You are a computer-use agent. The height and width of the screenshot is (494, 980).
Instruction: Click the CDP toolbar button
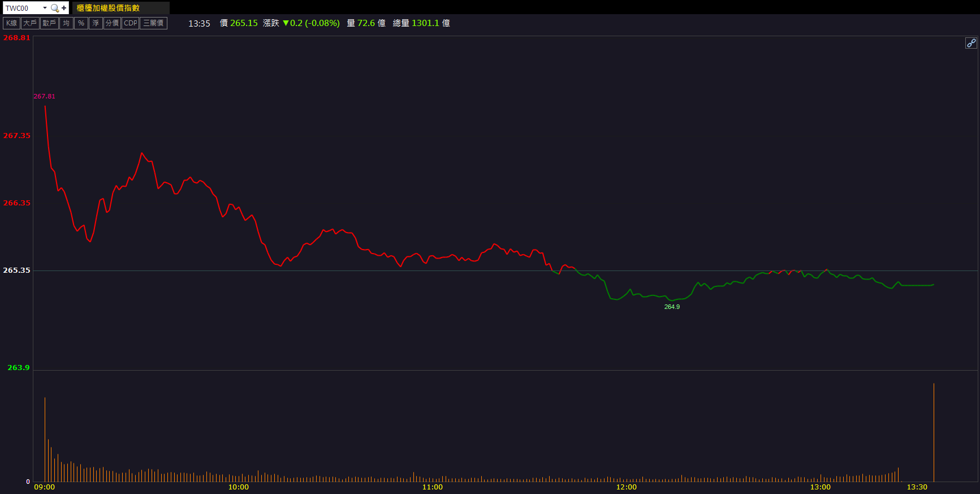point(131,23)
